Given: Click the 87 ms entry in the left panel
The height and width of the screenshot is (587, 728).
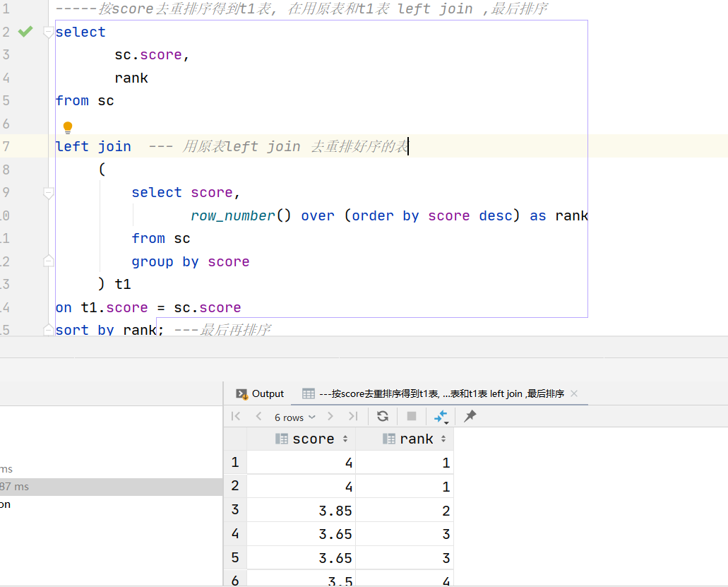Looking at the screenshot, I should (x=112, y=487).
